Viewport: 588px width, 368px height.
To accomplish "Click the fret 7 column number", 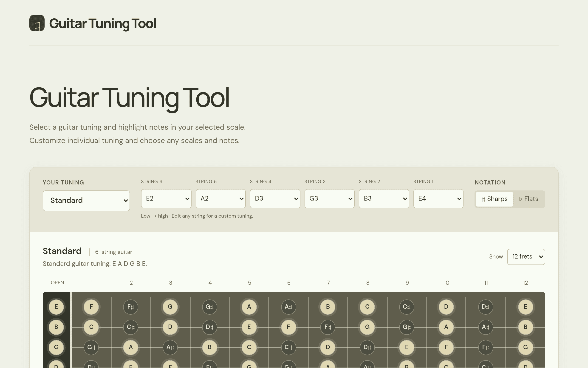I will [x=328, y=283].
